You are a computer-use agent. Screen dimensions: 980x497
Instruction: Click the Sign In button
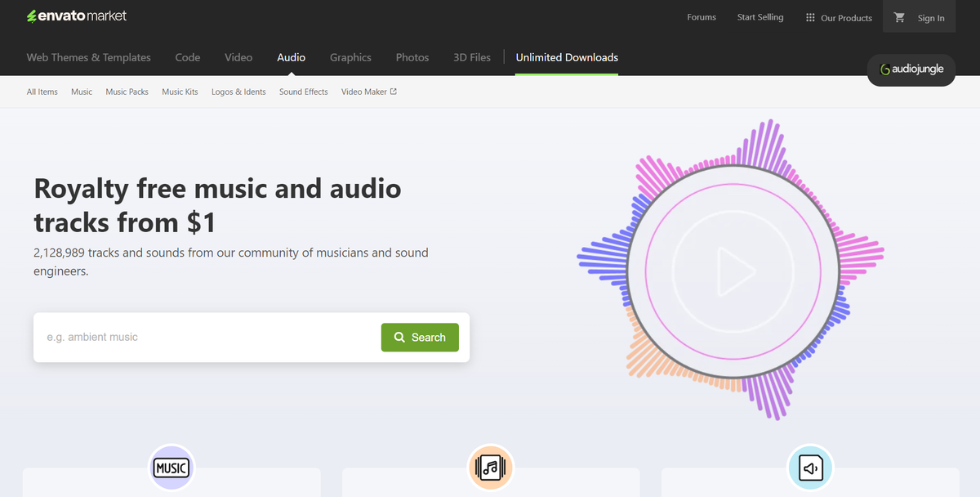[931, 18]
